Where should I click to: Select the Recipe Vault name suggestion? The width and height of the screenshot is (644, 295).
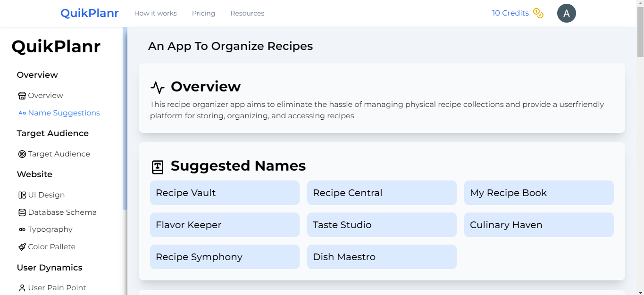pyautogui.click(x=225, y=193)
